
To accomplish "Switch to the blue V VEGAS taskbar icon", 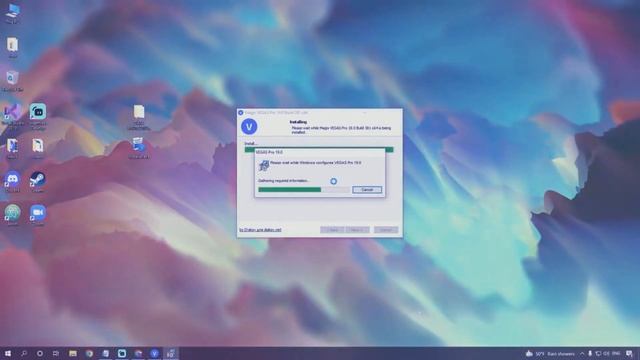I will coord(154,353).
